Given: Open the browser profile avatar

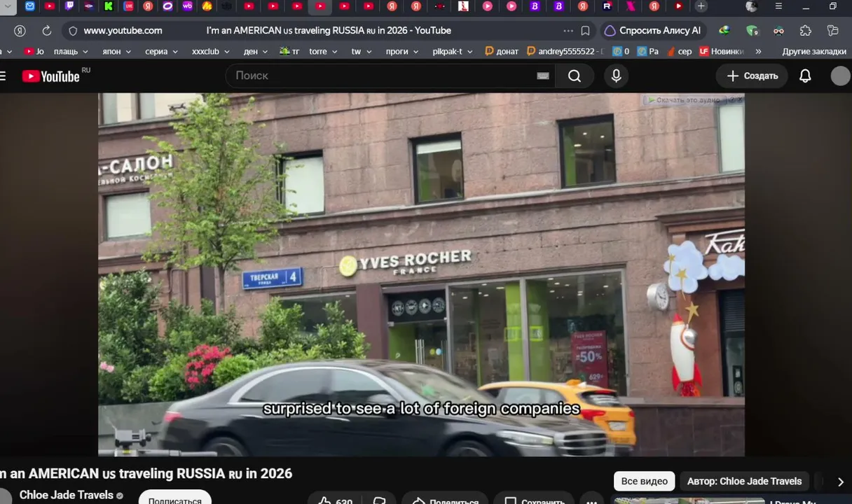Looking at the screenshot, I should pyautogui.click(x=752, y=6).
